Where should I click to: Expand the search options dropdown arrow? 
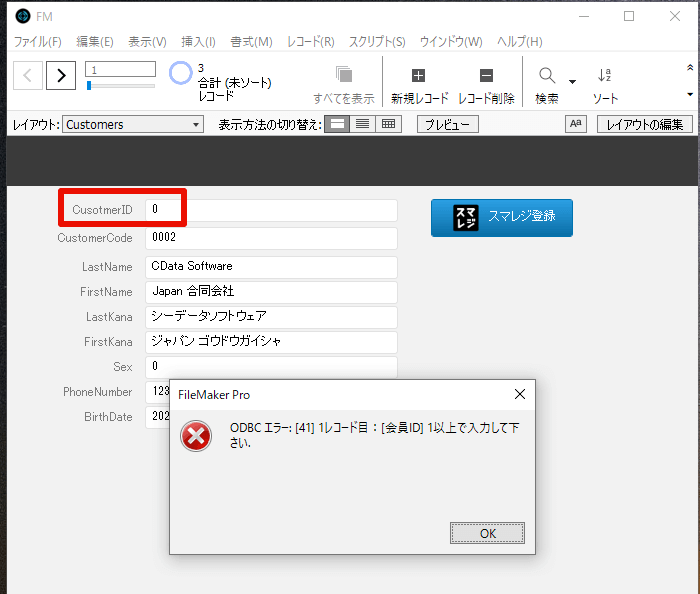572,82
